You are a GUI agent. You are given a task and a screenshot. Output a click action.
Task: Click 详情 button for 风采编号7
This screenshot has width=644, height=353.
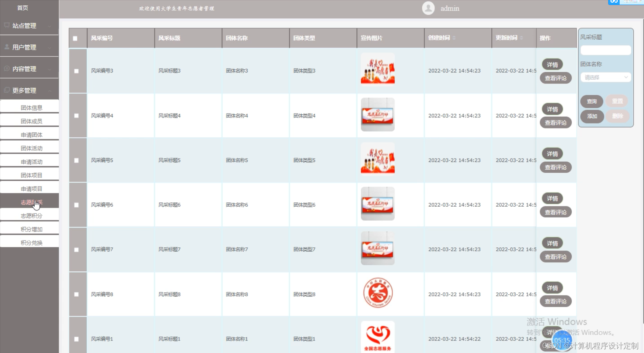tap(552, 243)
